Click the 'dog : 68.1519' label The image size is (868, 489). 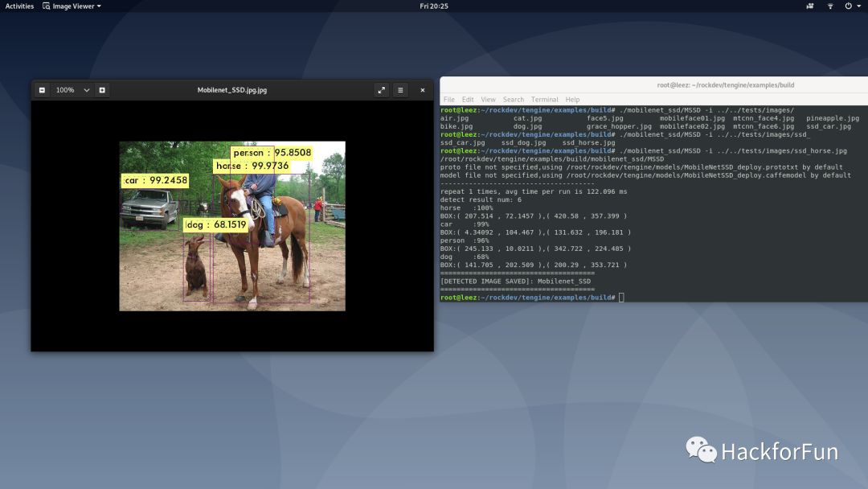pyautogui.click(x=215, y=224)
